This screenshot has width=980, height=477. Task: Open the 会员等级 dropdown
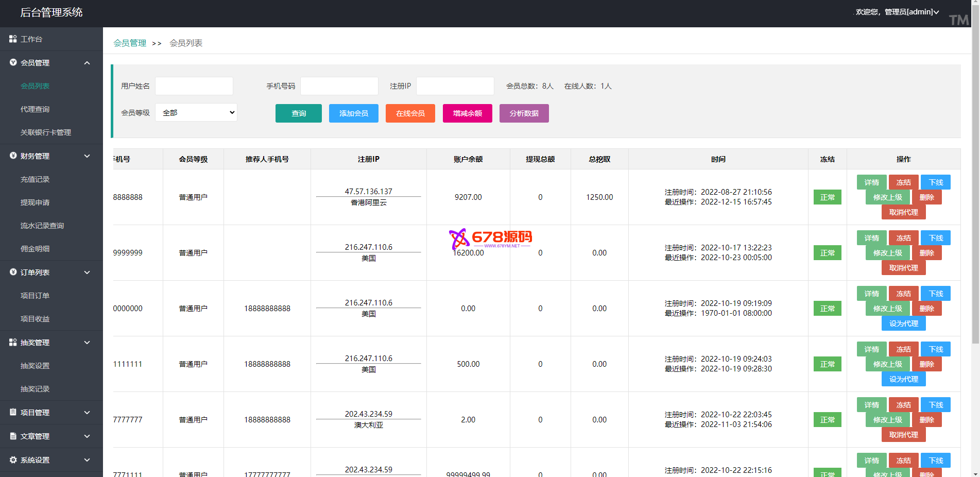pyautogui.click(x=196, y=113)
